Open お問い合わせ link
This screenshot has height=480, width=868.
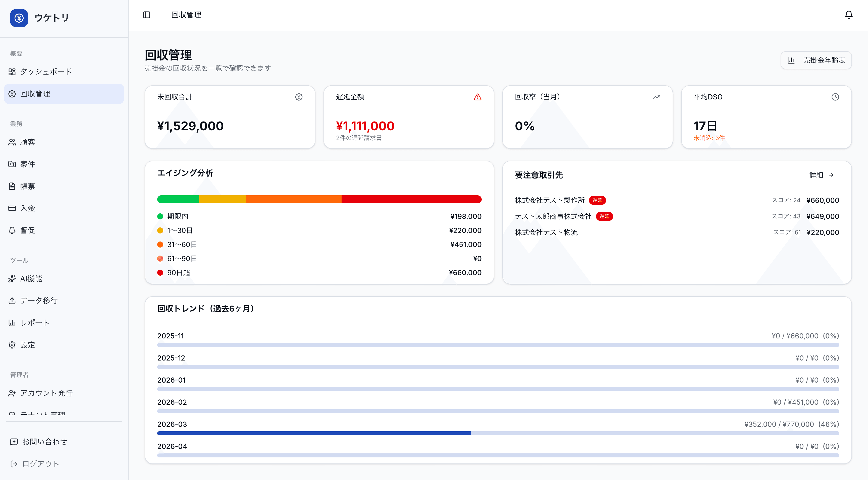tap(44, 442)
